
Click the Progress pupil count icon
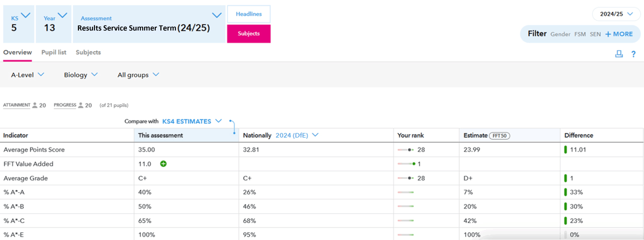[80, 105]
